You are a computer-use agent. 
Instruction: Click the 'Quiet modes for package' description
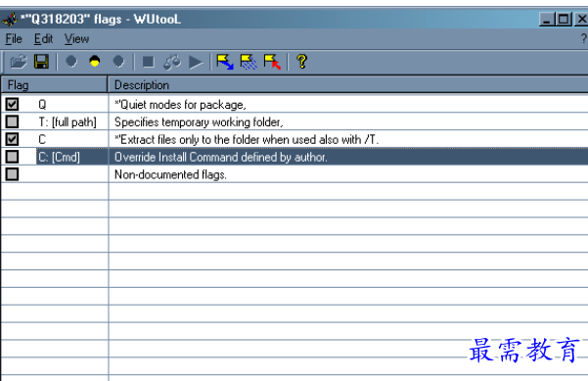[x=180, y=105]
